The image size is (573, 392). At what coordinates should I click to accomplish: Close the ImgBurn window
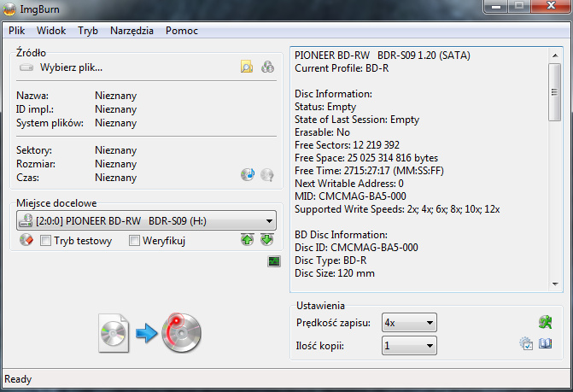point(551,6)
